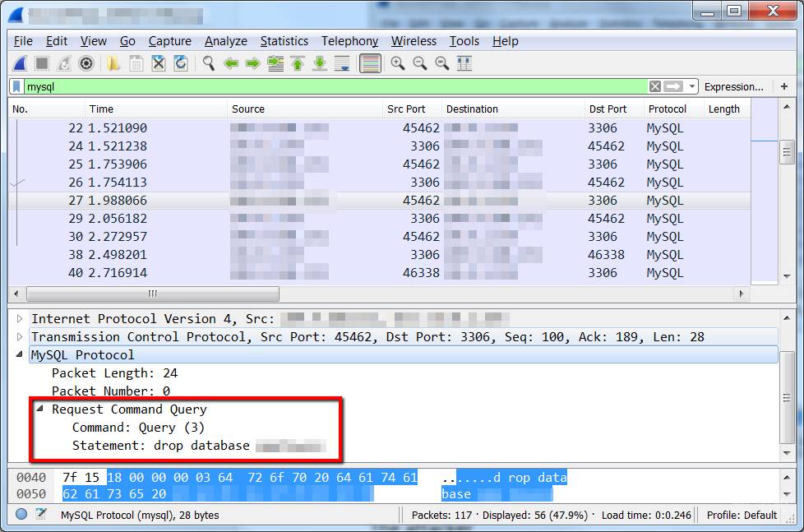Screen dimensions: 804x532
Task: Click in the mysql display filter field
Action: pos(336,86)
